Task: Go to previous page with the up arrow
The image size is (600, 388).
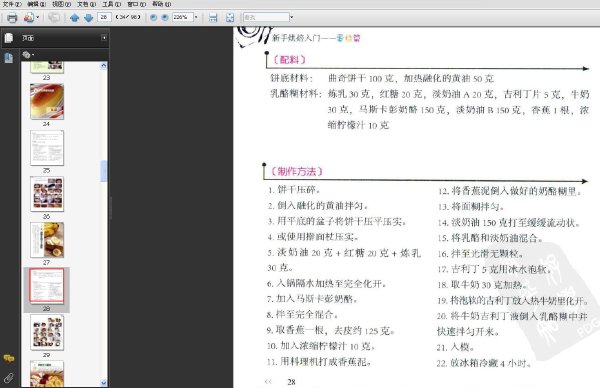Action: click(x=75, y=18)
